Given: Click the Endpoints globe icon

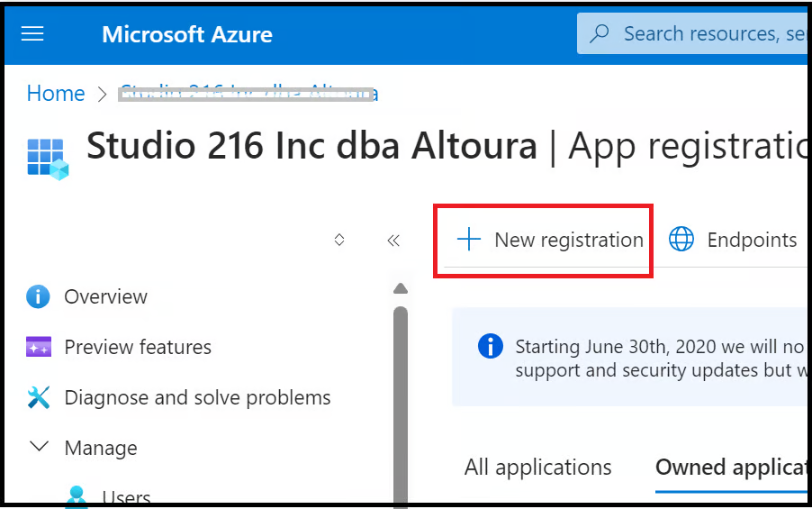Looking at the screenshot, I should 681,240.
